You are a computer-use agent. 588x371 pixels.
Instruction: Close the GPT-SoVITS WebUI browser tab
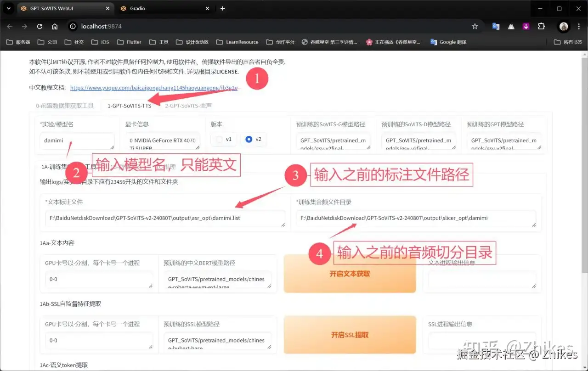click(x=107, y=8)
